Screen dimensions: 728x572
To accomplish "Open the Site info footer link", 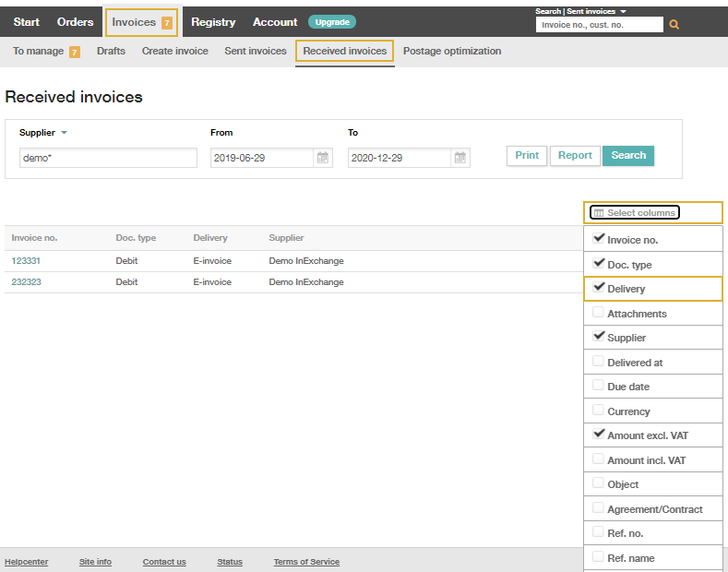I will click(95, 562).
